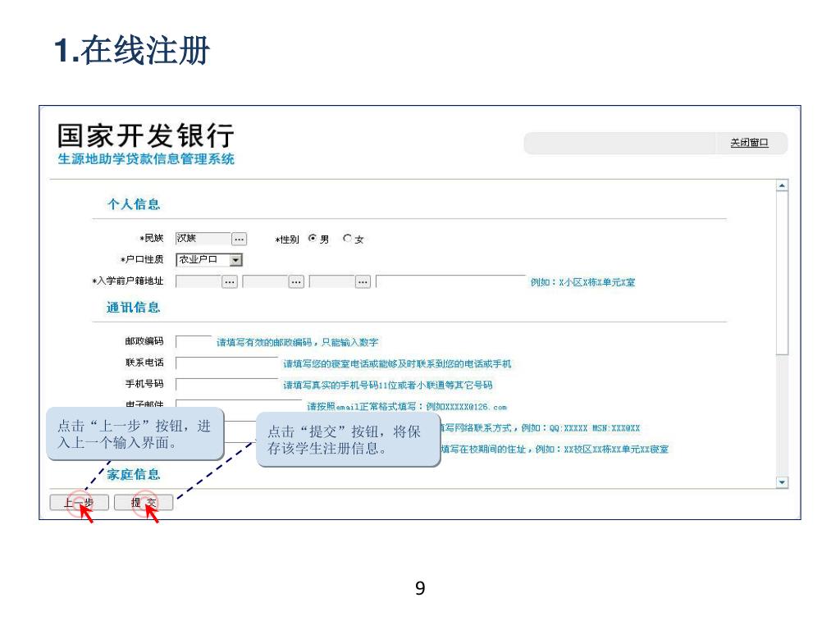The image size is (840, 630).
Task: Click the 关闭窗口 link
Action: 749,143
